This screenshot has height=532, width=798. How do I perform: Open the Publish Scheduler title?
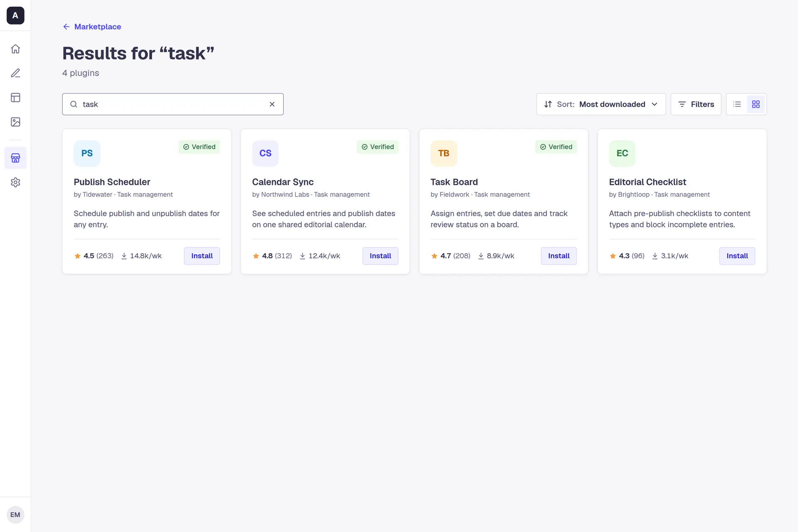pos(112,182)
